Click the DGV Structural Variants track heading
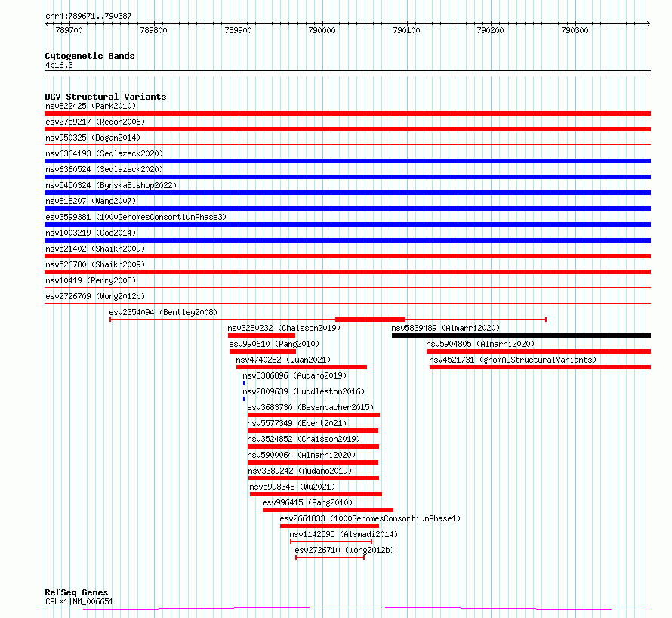The width and height of the screenshot is (672, 618). [x=106, y=97]
